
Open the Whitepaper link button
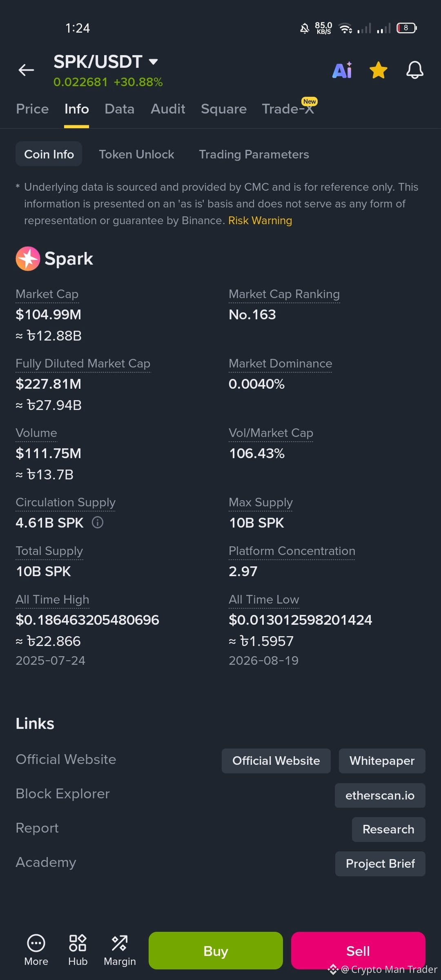tap(382, 761)
